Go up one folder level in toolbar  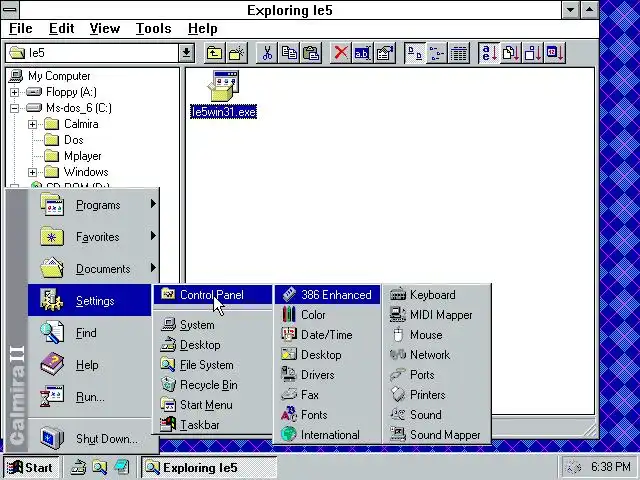[x=215, y=53]
